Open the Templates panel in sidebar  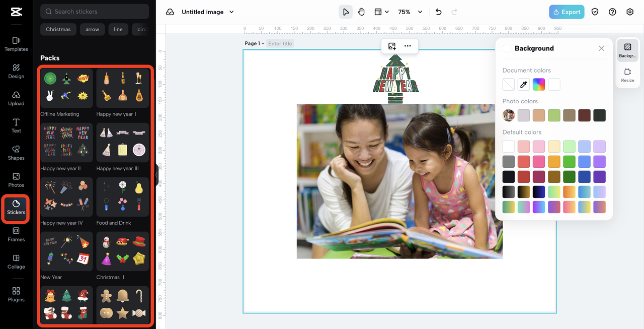16,44
